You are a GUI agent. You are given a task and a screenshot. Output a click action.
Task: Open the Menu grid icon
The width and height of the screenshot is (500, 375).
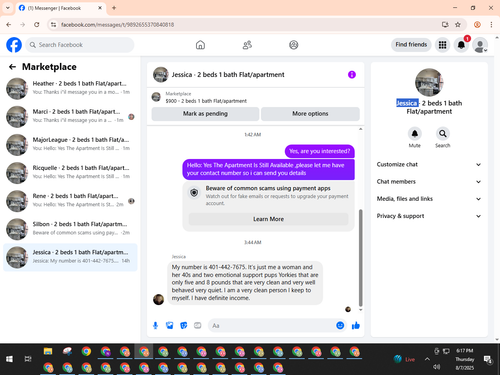[x=442, y=45]
